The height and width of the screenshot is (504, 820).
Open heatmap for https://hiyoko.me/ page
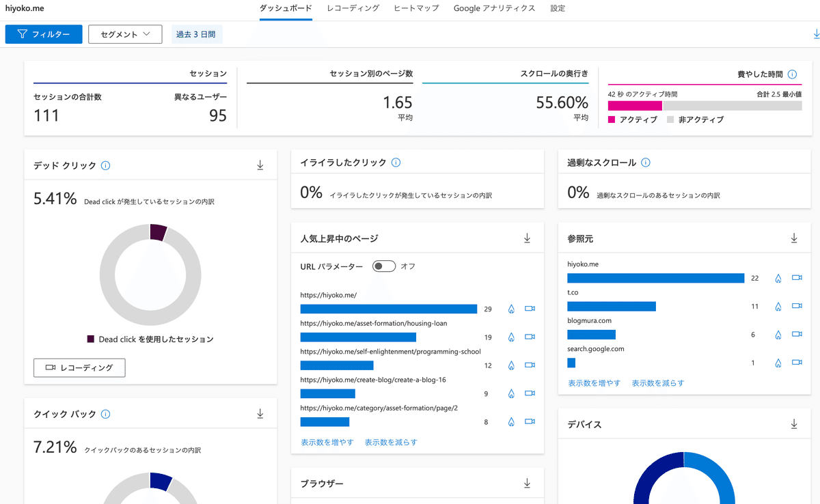[x=511, y=309]
